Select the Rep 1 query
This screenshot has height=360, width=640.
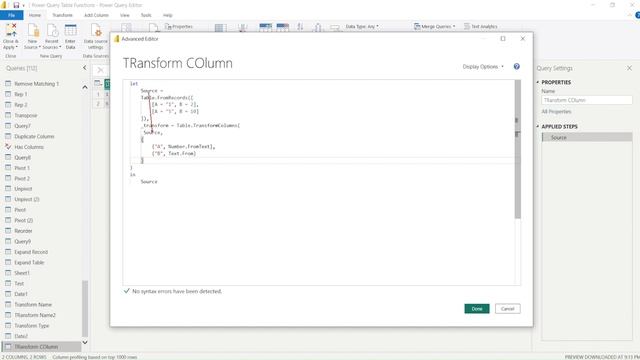(x=20, y=94)
